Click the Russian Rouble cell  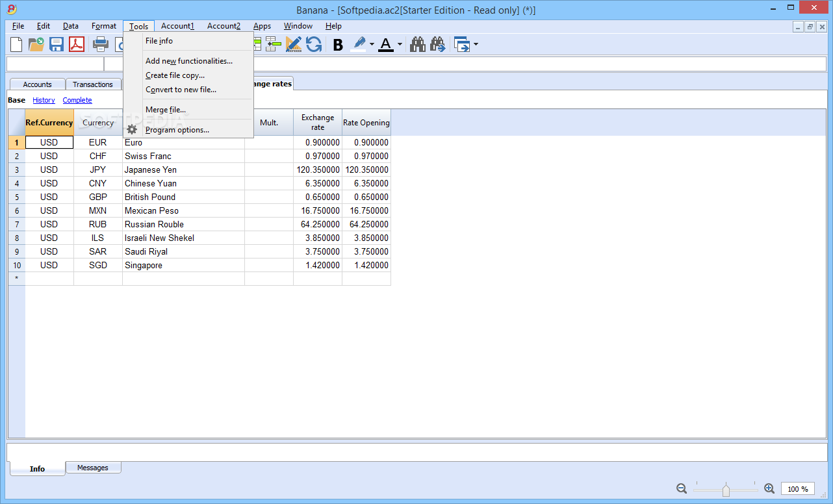pyautogui.click(x=184, y=224)
